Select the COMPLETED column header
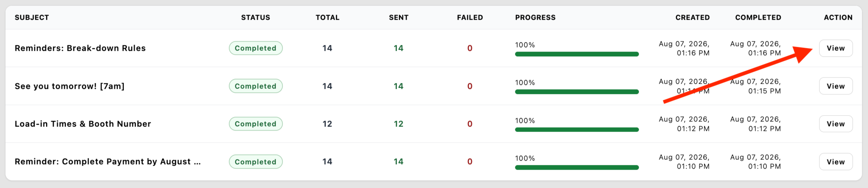The height and width of the screenshot is (188, 868). coord(758,18)
